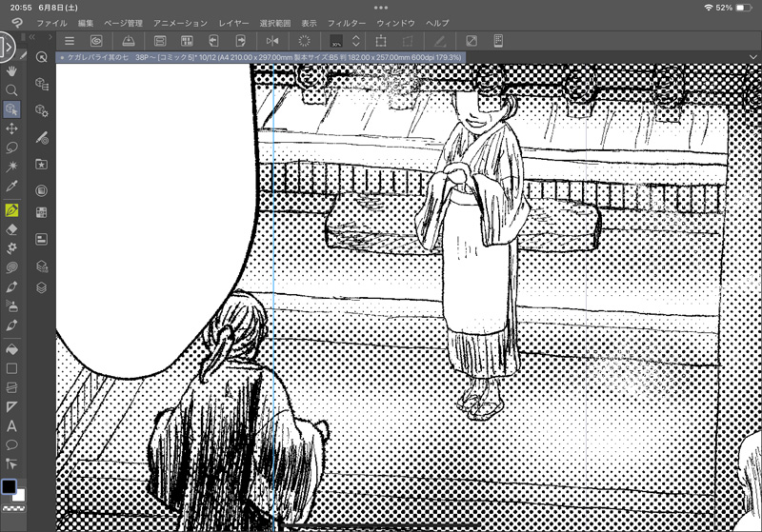Click the ページ管理 menu
This screenshot has height=532, width=762.
(123, 22)
